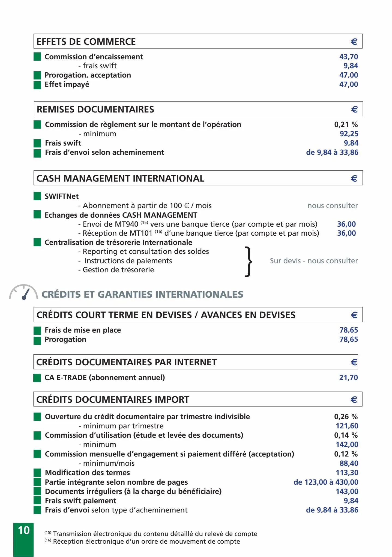Click the curly brace grouping treasury items

point(248,262)
